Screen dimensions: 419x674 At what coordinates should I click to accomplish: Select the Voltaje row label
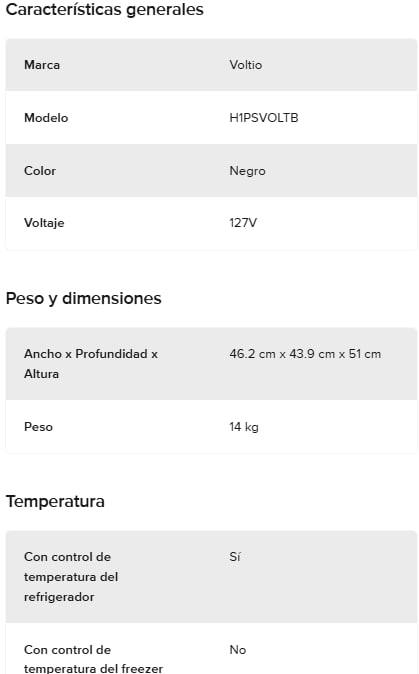(44, 223)
